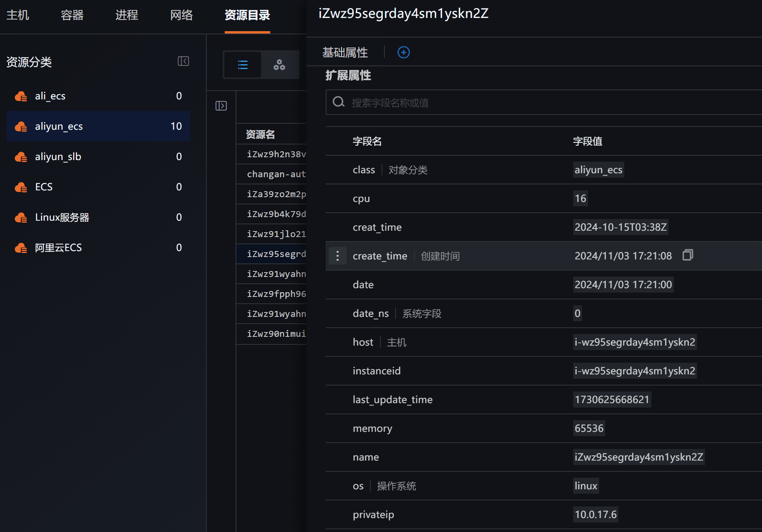762x532 pixels.
Task: Click the 阿里云ECS cloud icon
Action: point(21,248)
